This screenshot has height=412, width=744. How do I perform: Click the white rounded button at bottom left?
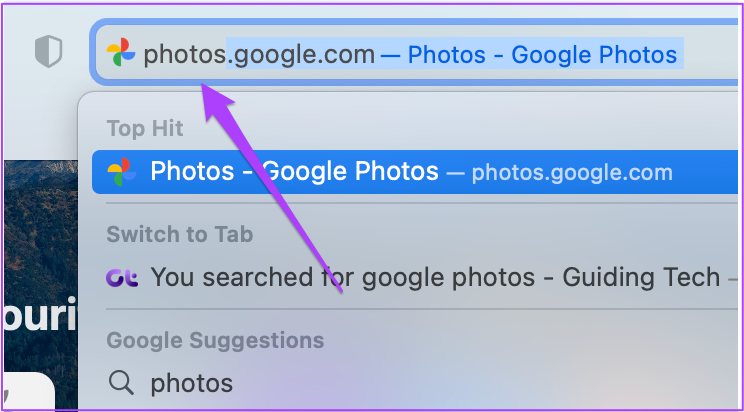29,391
